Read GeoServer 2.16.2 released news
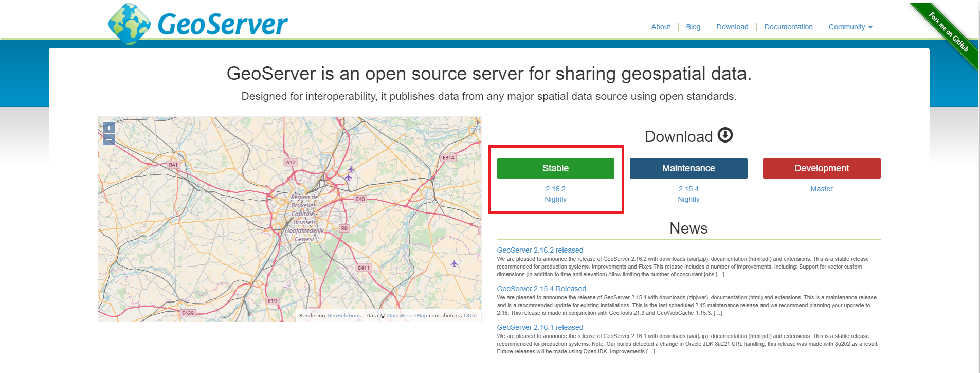Image resolution: width=980 pixels, height=373 pixels. 540,250
